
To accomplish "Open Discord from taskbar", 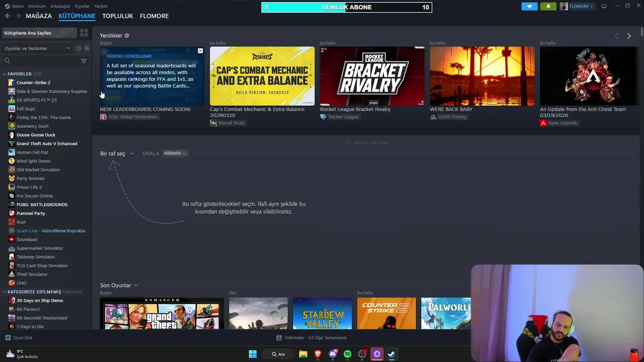I will point(333,354).
